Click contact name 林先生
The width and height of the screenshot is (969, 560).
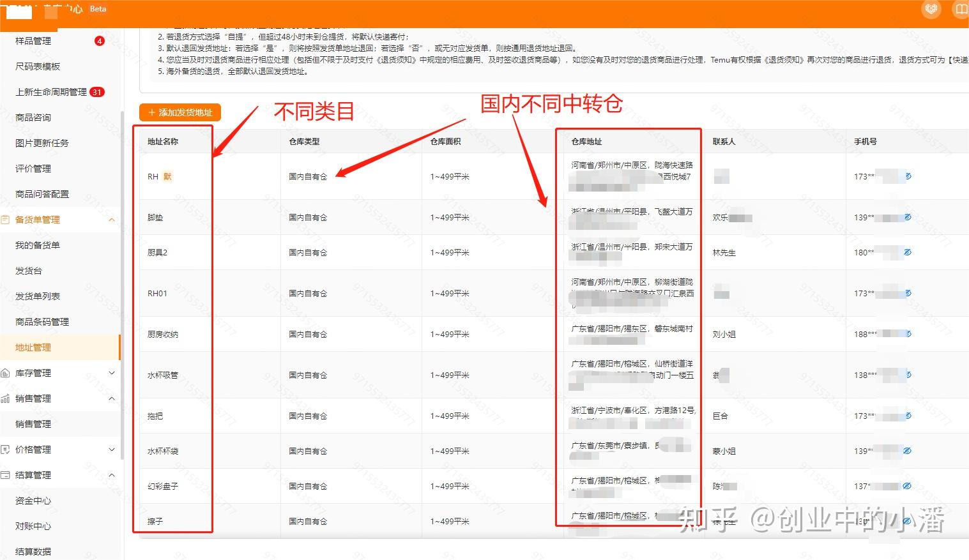pyautogui.click(x=724, y=253)
